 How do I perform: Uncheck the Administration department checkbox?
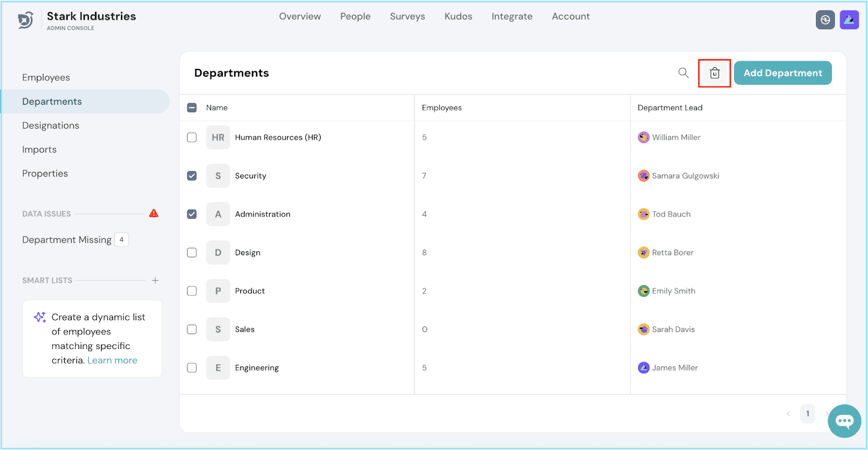(192, 214)
